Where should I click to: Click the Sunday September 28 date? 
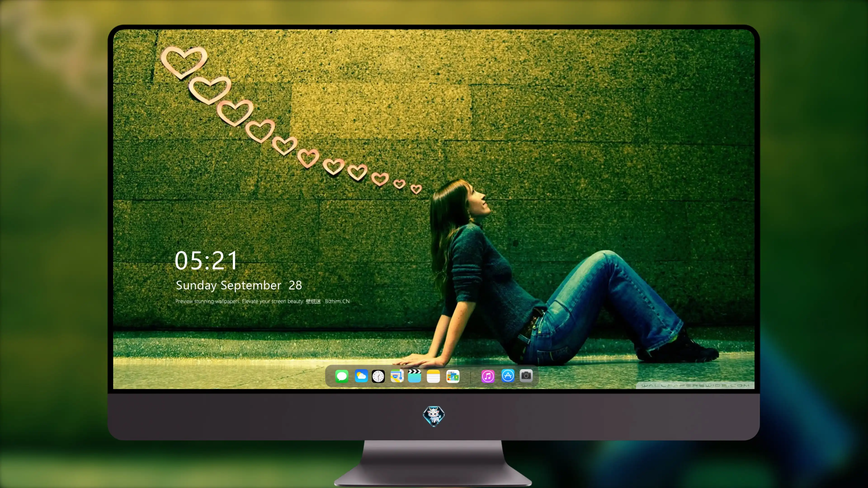(239, 285)
